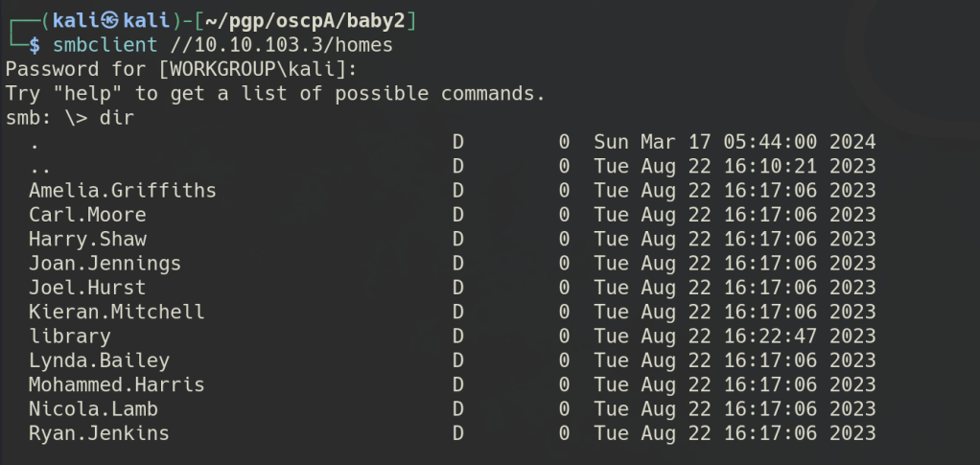Image resolution: width=980 pixels, height=465 pixels.
Task: Select the Lynda.Bailey directory entry
Action: pos(99,360)
